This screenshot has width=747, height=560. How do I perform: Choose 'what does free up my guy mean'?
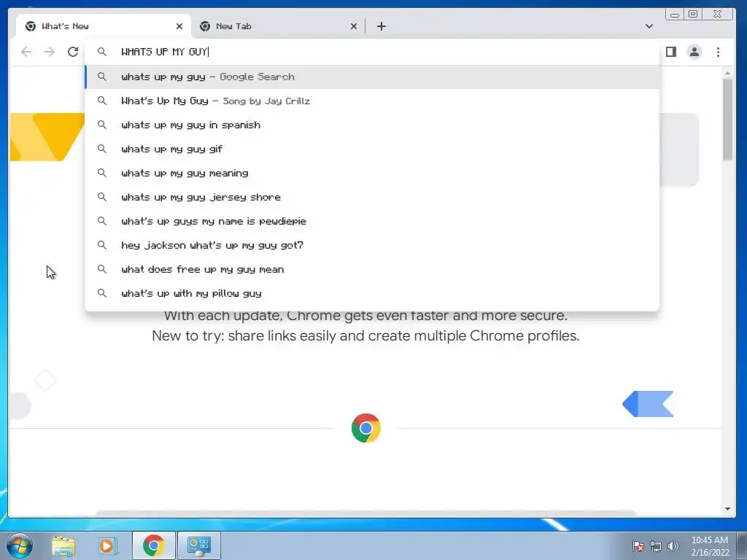[x=372, y=269]
